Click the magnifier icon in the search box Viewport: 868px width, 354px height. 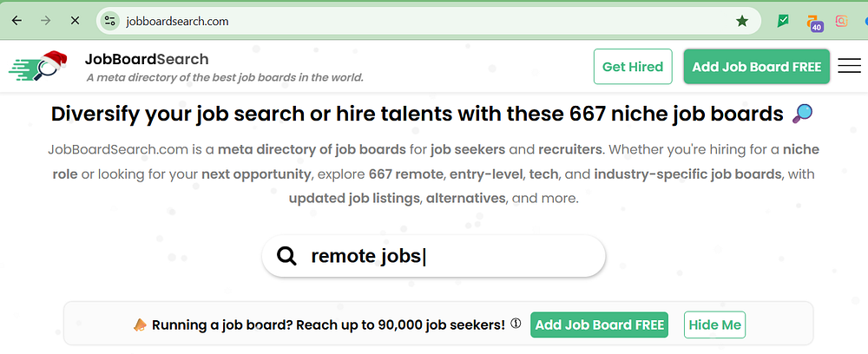pyautogui.click(x=286, y=256)
